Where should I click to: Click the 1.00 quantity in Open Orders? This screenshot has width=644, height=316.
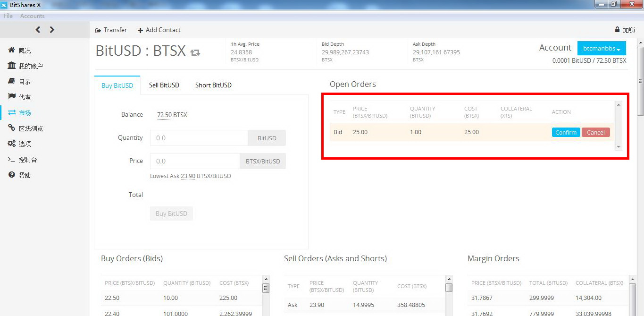point(416,132)
